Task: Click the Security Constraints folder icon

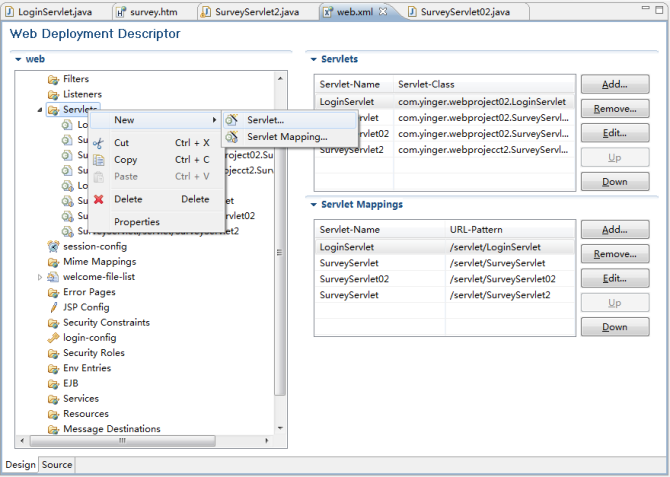Action: point(53,323)
